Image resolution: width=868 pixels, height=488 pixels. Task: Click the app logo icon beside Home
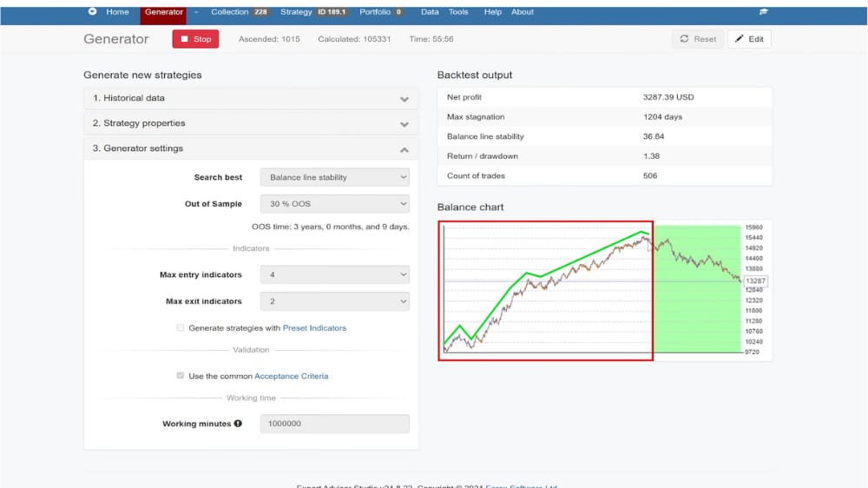tap(93, 12)
